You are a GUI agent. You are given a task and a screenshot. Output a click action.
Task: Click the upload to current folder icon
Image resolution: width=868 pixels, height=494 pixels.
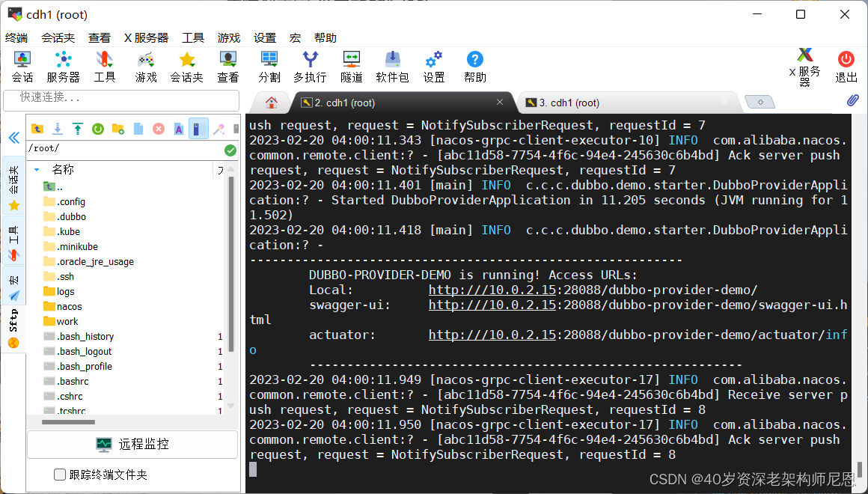[78, 129]
